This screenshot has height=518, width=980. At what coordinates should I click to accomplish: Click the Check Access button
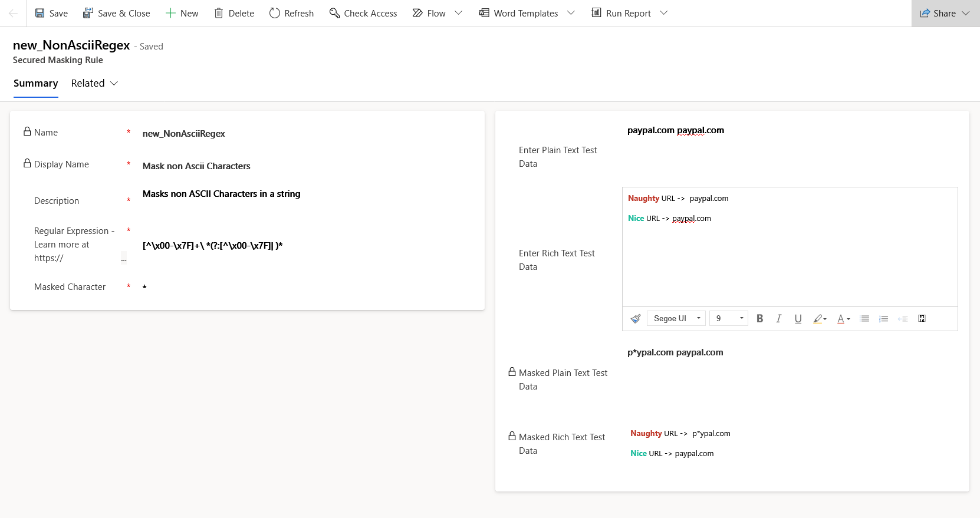click(x=363, y=13)
